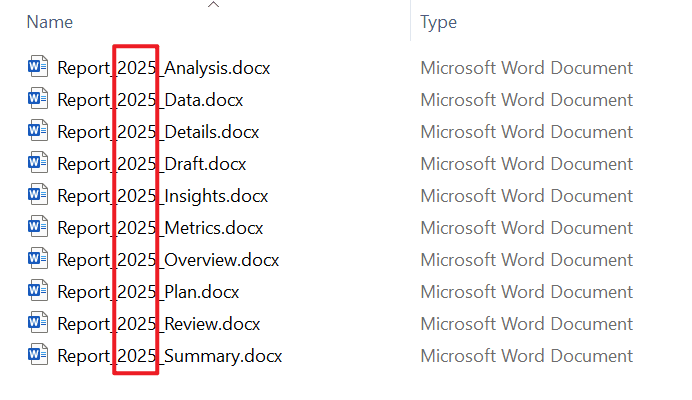Screen dimensions: 692x400
Task: Select the Word icon of Report_2025_Overview.docx
Action: 38,259
